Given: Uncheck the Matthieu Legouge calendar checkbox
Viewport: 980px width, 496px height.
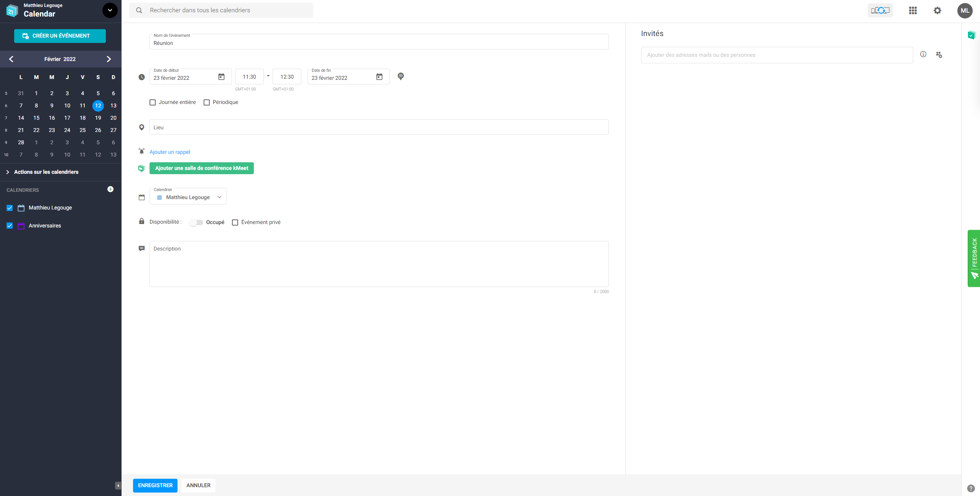Looking at the screenshot, I should coord(10,208).
